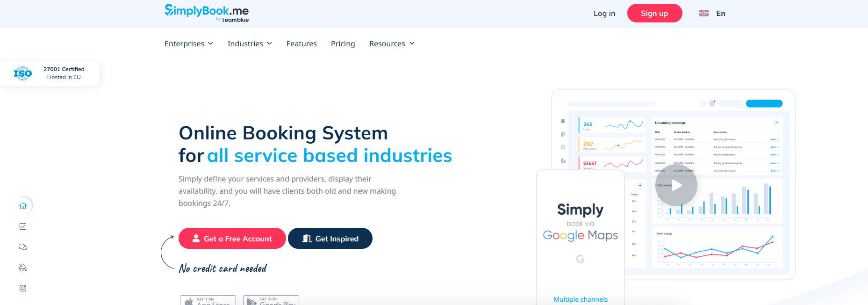This screenshot has height=305, width=868.
Task: Open the Google Play download badge
Action: point(271,300)
